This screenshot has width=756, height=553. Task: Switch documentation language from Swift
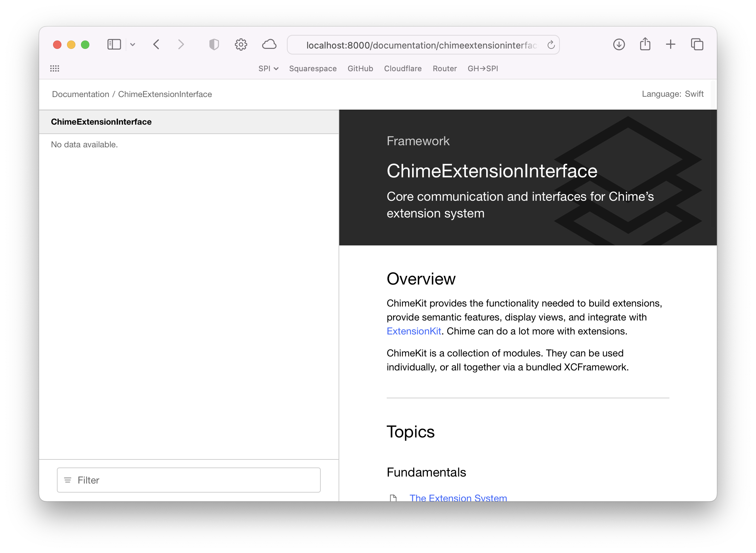click(695, 94)
